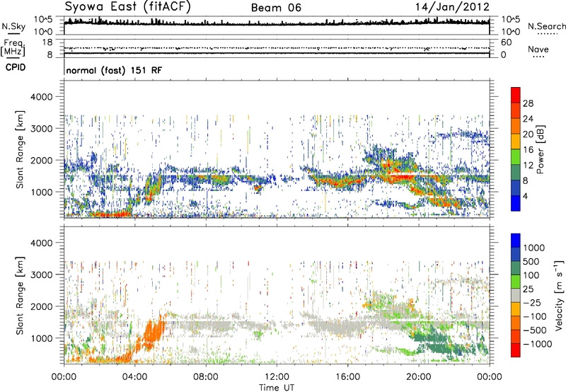Click the '16:00' time tick label

tap(347, 377)
